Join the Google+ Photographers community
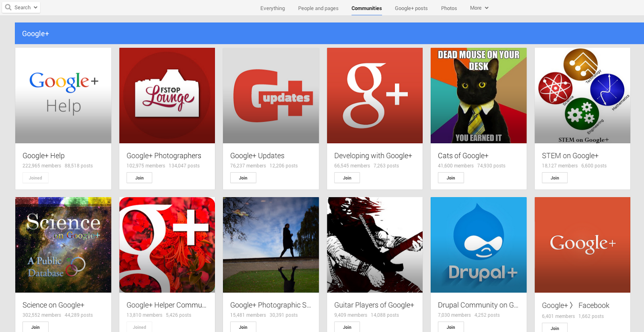The height and width of the screenshot is (332, 644). coord(139,178)
